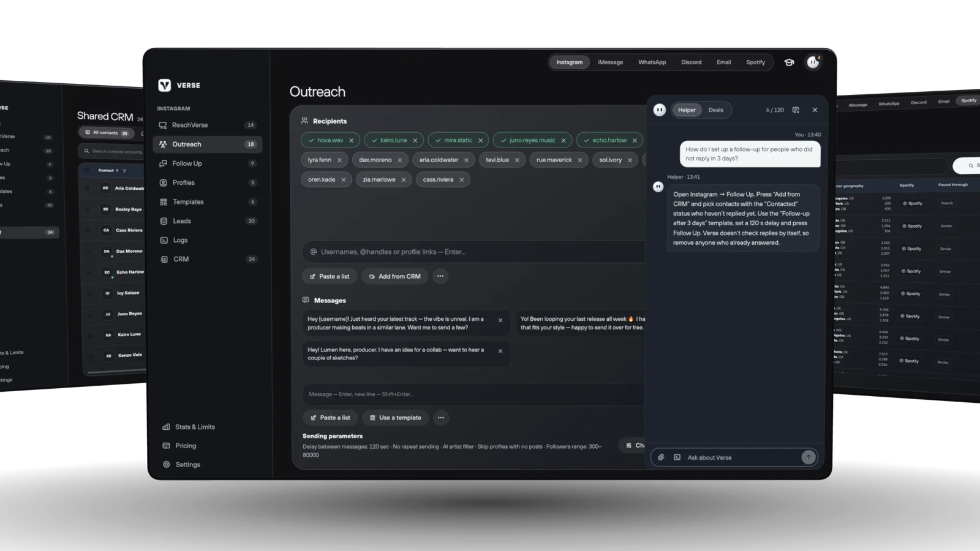Remove mira.static from the recipient list

tap(481, 140)
